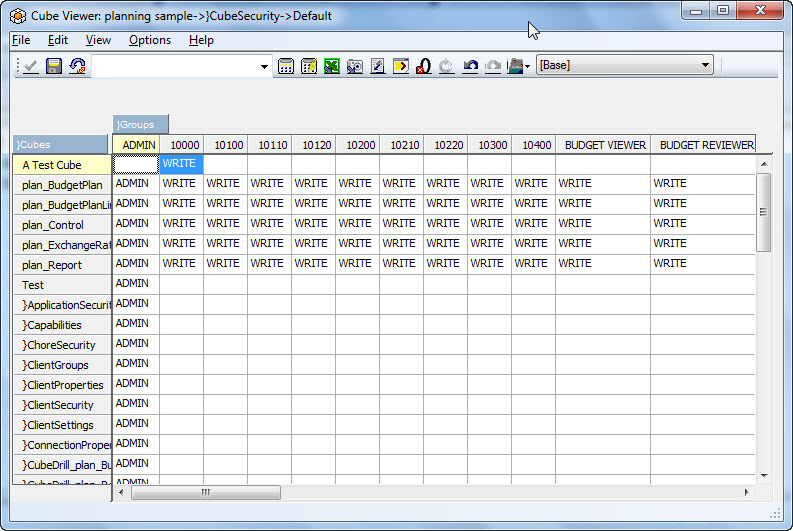Click the Save view floppy disk icon

tap(54, 66)
